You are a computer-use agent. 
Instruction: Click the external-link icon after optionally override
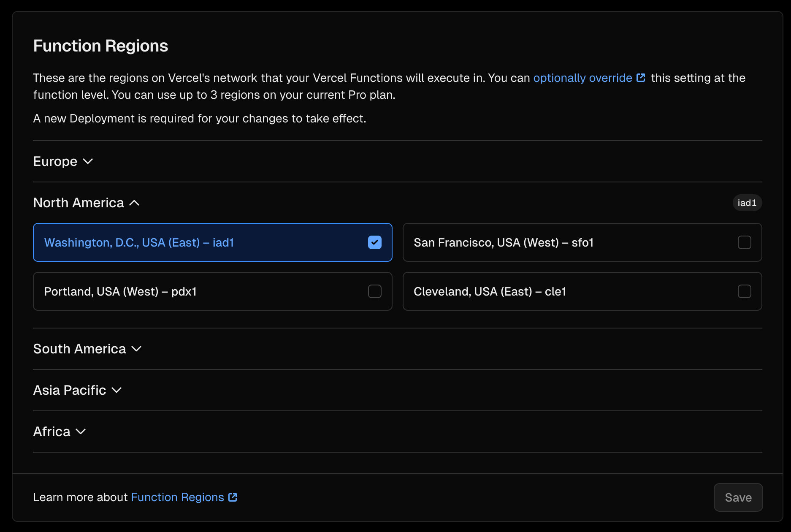click(641, 78)
